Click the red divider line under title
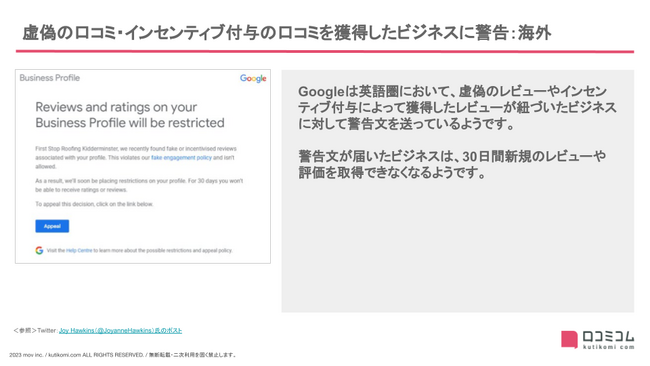 pos(325,52)
